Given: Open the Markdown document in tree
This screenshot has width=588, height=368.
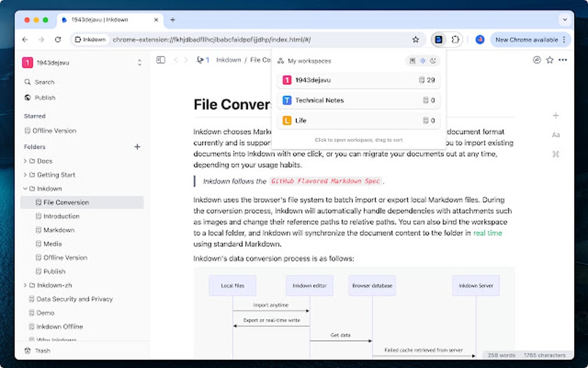Looking at the screenshot, I should (x=59, y=230).
